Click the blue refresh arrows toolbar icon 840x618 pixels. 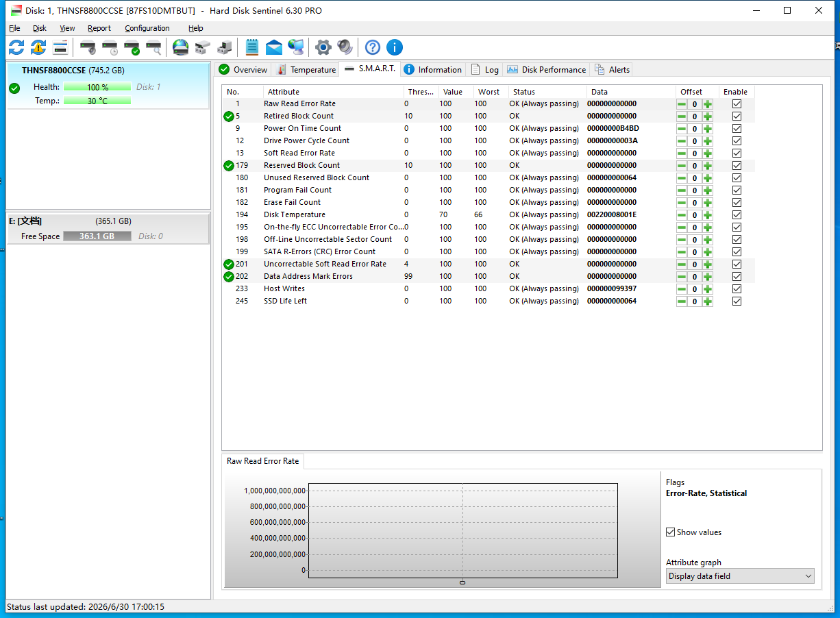pyautogui.click(x=16, y=47)
